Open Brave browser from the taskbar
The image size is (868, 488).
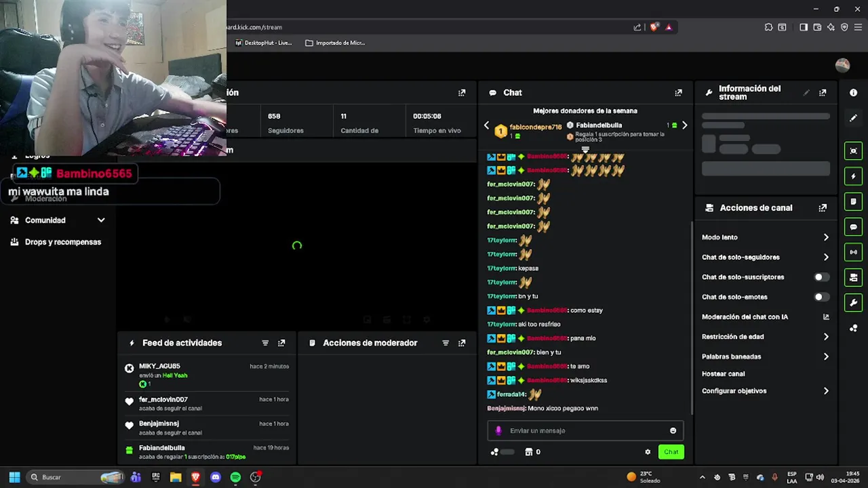196,477
